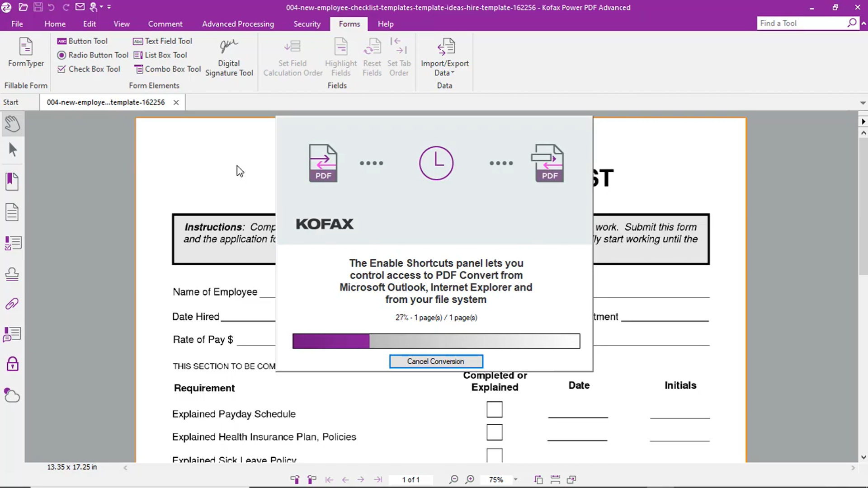The width and height of the screenshot is (868, 488).
Task: Select the List Box Tool
Action: click(x=160, y=55)
